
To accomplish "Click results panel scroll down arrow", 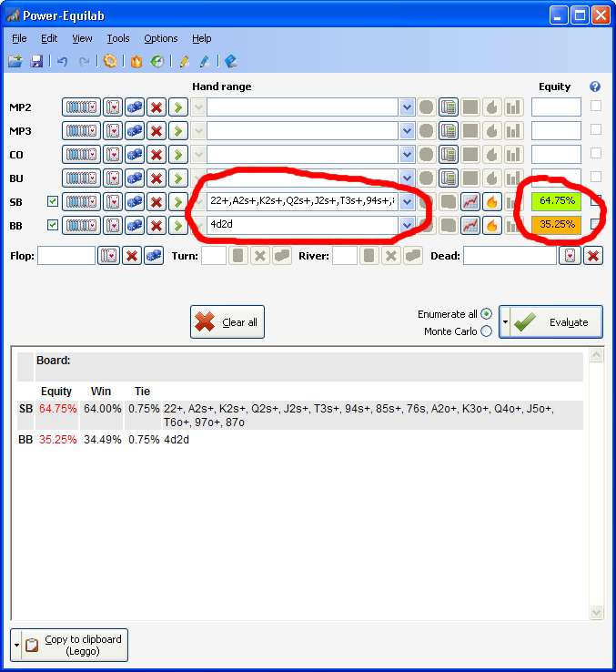I will tap(596, 612).
